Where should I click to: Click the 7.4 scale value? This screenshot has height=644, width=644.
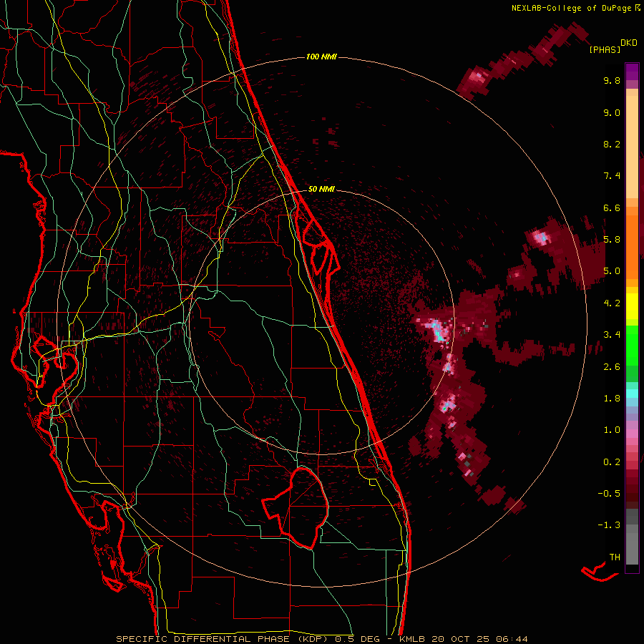tap(612, 176)
